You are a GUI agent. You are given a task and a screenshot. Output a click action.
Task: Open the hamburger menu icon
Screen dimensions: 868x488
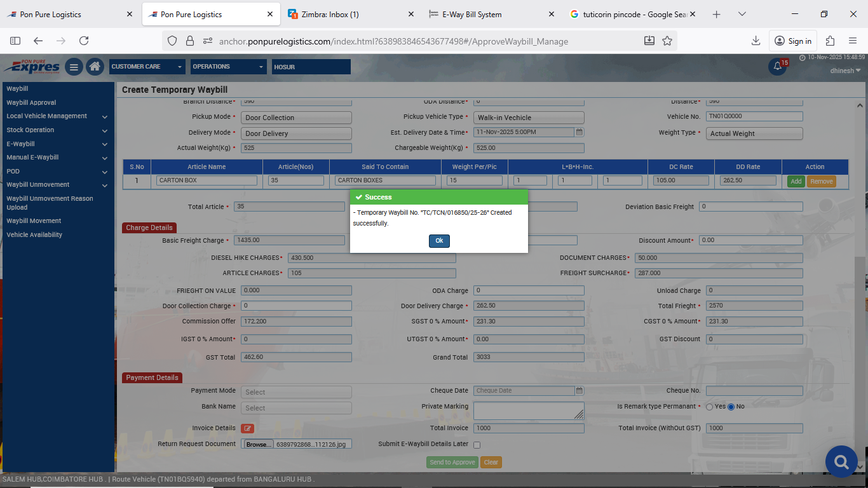pos(74,67)
